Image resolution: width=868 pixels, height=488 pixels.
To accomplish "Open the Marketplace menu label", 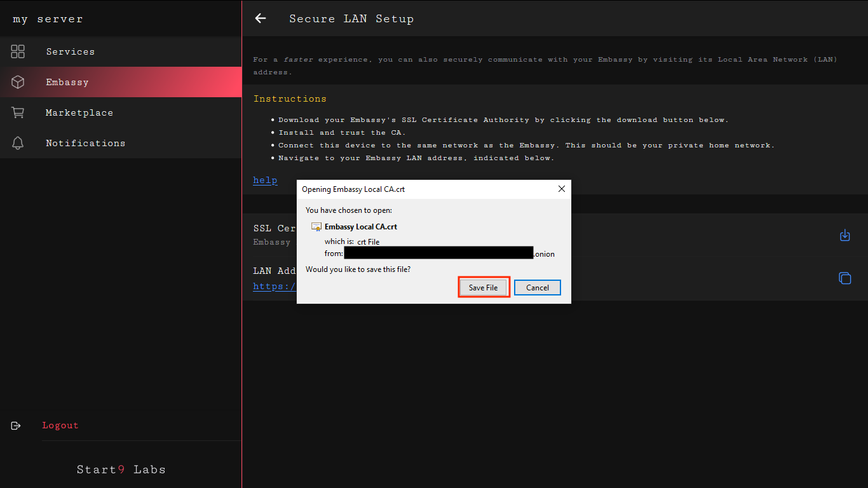I will click(79, 112).
